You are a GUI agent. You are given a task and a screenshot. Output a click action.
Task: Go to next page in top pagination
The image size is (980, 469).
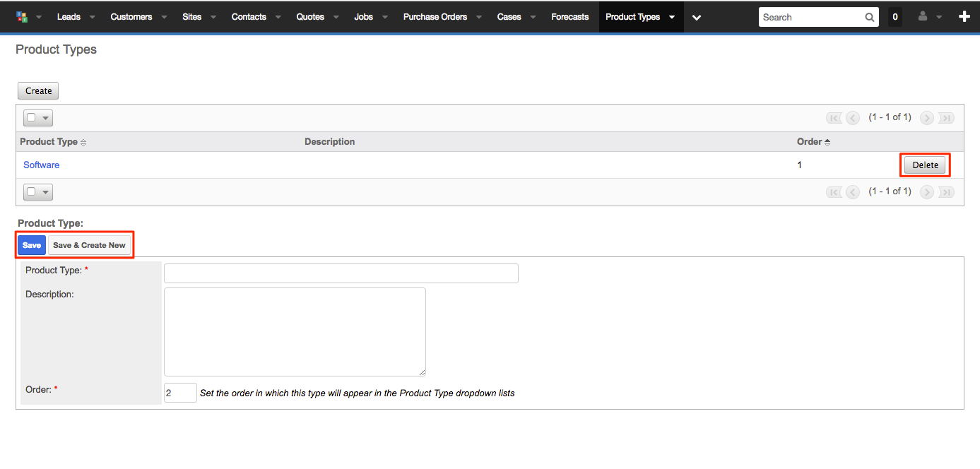tap(927, 117)
